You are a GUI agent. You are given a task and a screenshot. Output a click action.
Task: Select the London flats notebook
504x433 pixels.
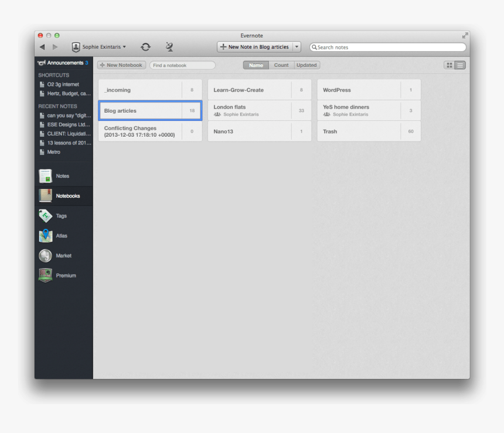pyautogui.click(x=260, y=111)
